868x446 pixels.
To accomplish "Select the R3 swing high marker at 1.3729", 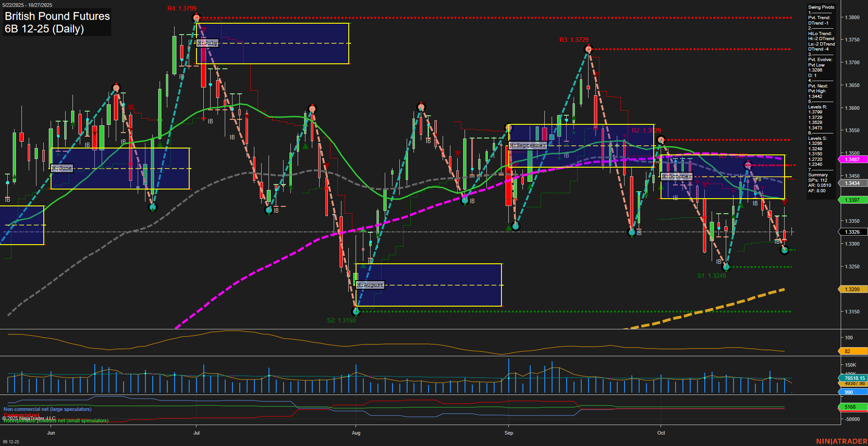I will (x=589, y=49).
